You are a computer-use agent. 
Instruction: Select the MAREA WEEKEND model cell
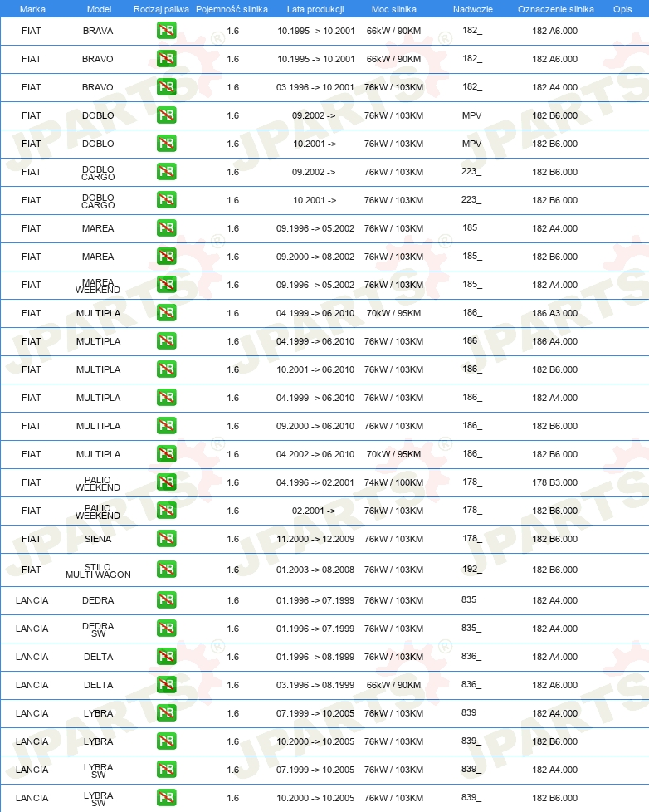click(x=98, y=286)
